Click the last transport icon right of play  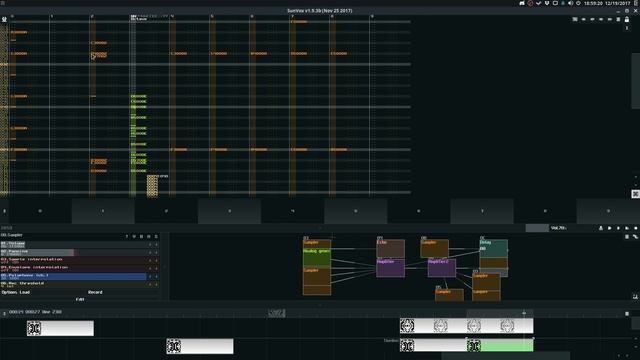[x=636, y=228]
